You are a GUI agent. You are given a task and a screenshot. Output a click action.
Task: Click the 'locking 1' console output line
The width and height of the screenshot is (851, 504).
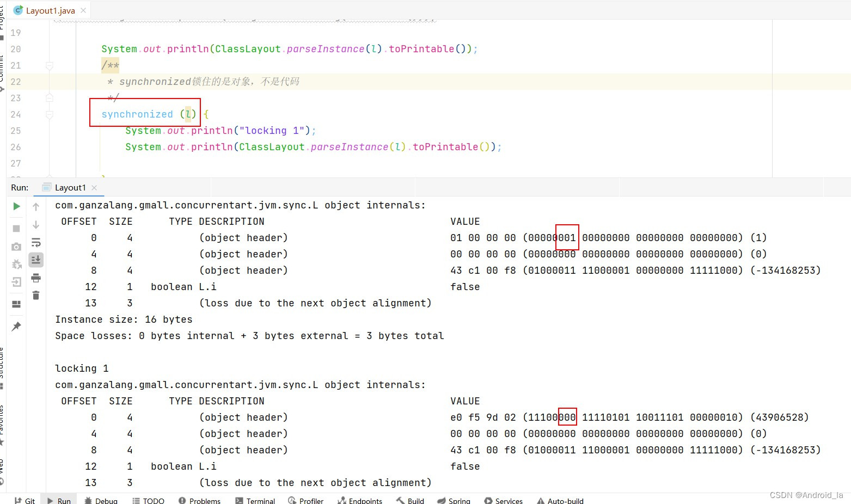(82, 368)
